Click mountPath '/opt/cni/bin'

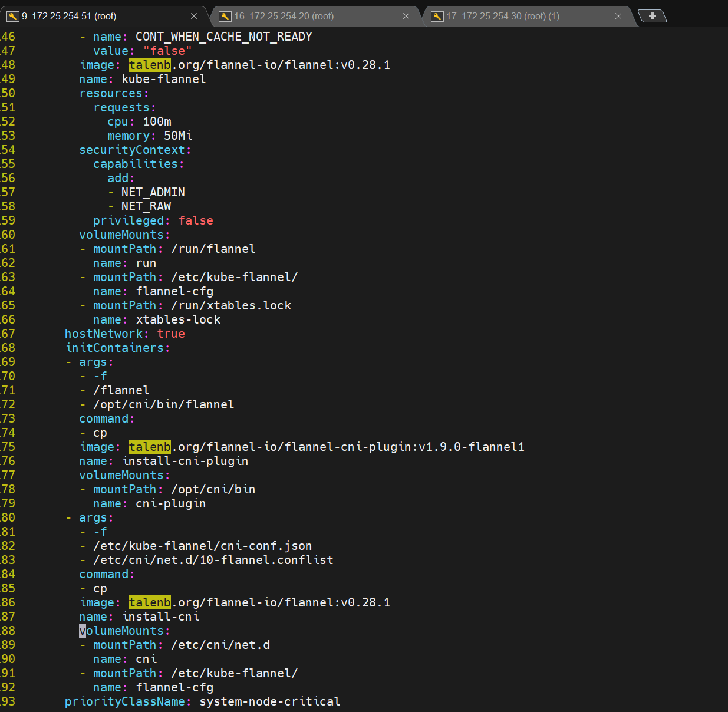tap(213, 489)
